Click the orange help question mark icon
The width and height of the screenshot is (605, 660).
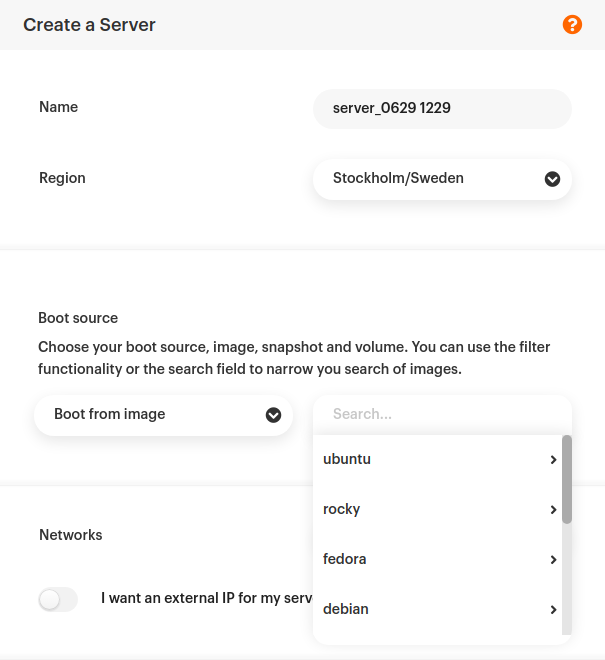[572, 24]
